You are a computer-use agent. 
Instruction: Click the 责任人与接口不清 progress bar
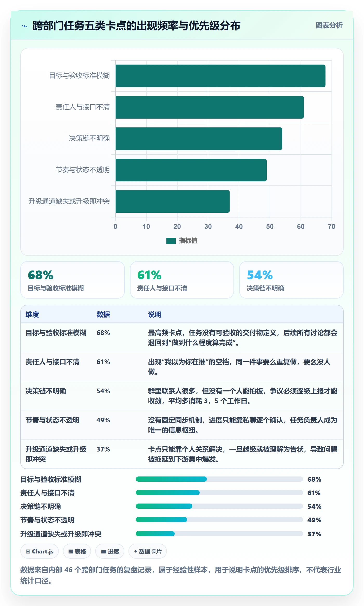(219, 493)
